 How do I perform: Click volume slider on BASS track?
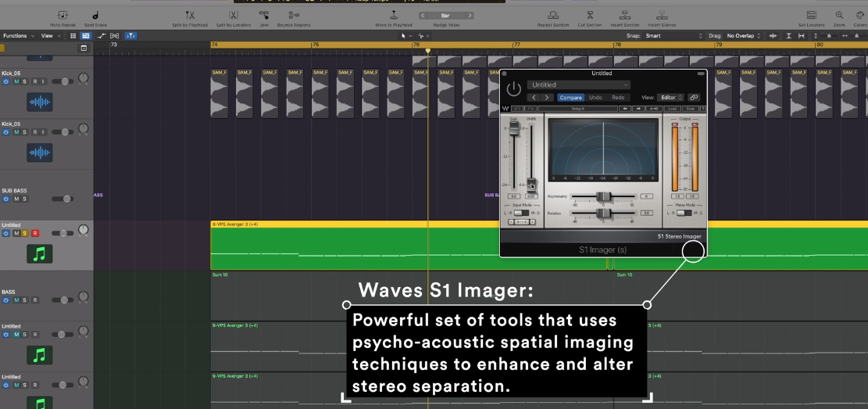pos(63,300)
